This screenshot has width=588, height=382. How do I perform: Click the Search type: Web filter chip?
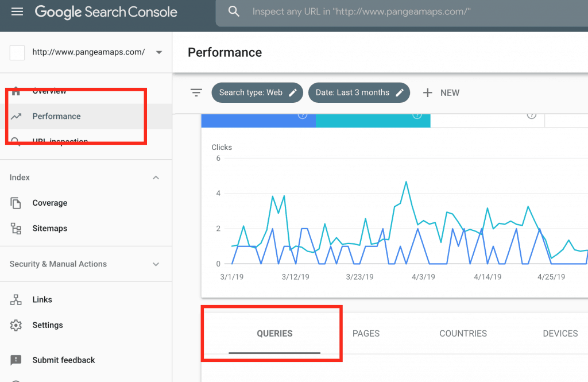[x=257, y=92]
